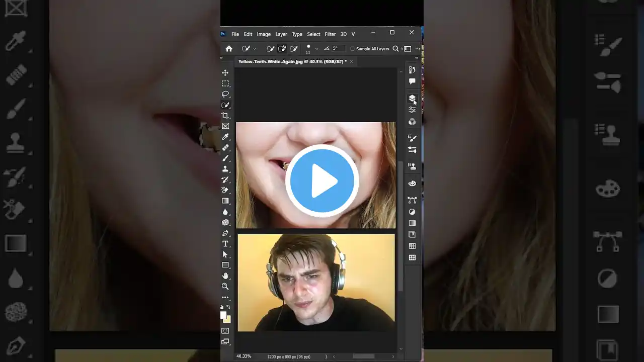Toggle Subtract from selection mode
The height and width of the screenshot is (362, 644).
(x=294, y=49)
